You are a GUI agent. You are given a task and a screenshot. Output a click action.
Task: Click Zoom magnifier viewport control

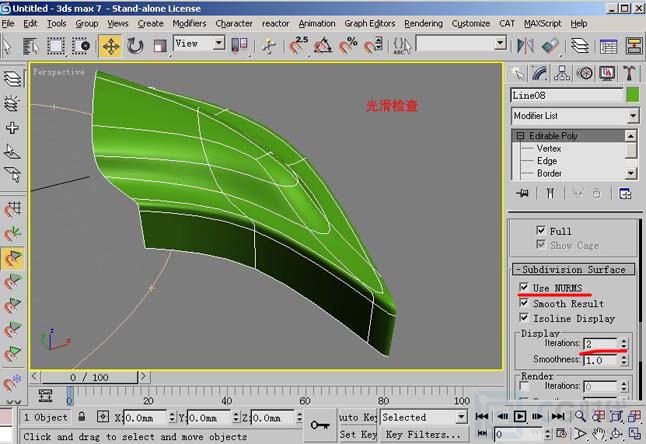(580, 416)
